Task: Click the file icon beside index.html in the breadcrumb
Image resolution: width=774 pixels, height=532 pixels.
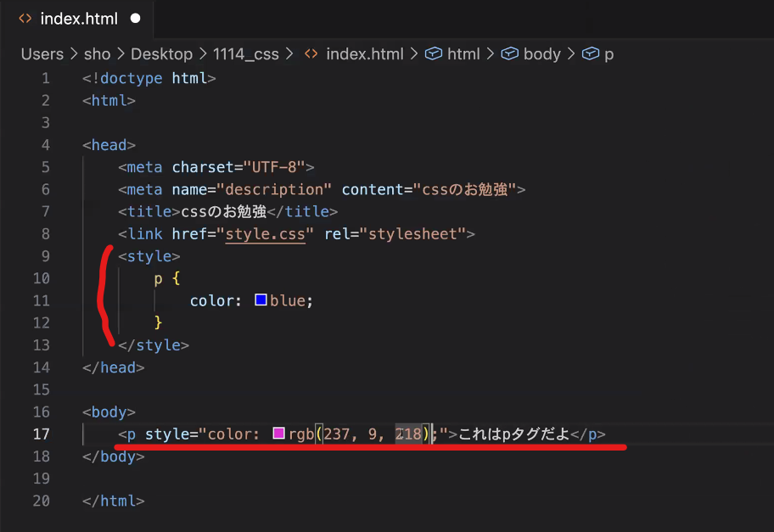Action: point(311,53)
